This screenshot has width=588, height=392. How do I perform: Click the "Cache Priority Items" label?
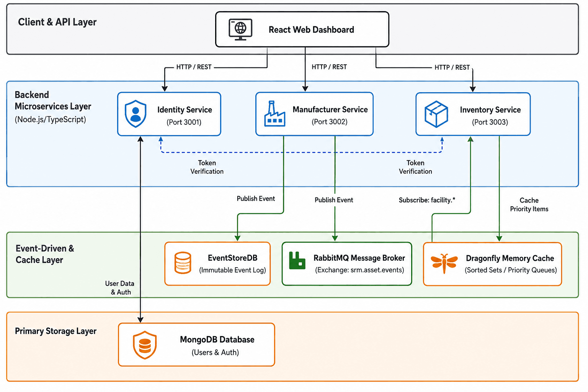pyautogui.click(x=529, y=205)
